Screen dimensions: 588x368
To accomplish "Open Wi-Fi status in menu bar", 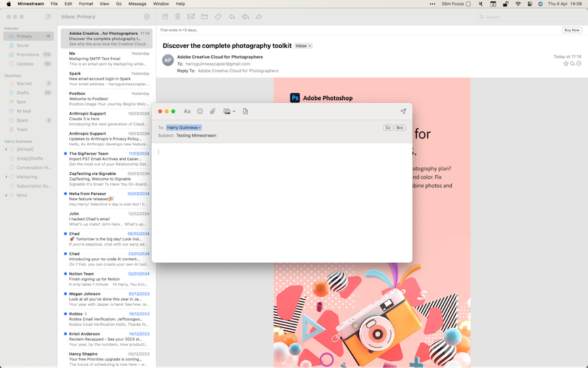I will [518, 4].
